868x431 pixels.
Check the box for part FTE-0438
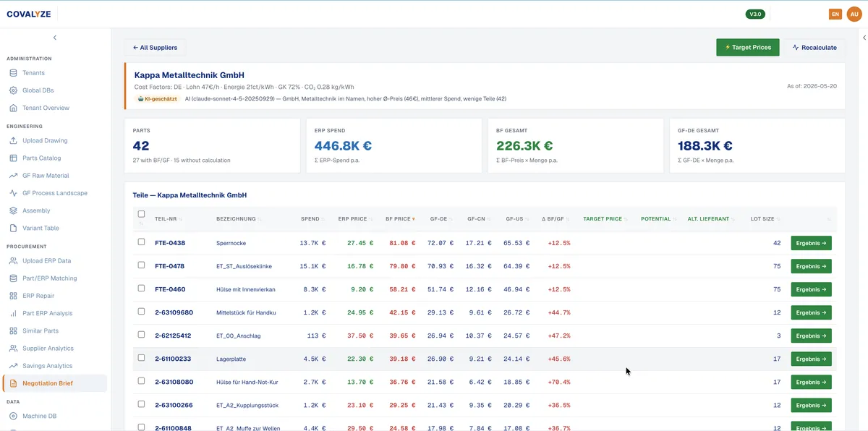(141, 242)
